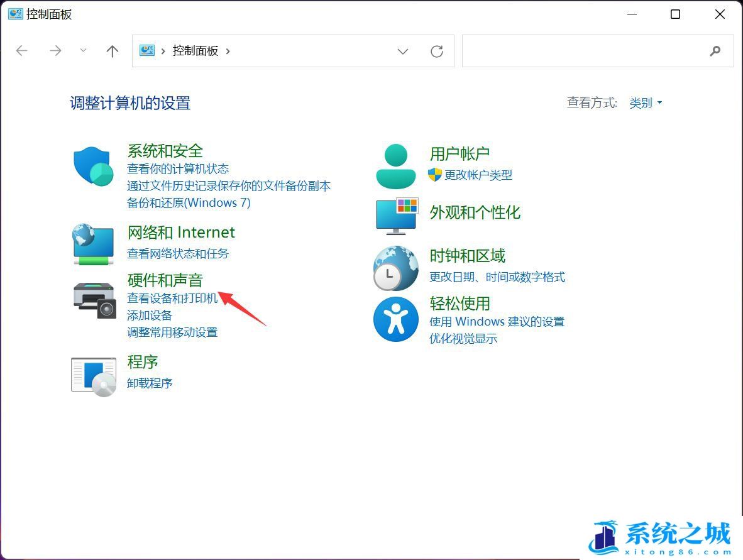Click 备份和还原(Windows 7)
743x560 pixels.
189,202
